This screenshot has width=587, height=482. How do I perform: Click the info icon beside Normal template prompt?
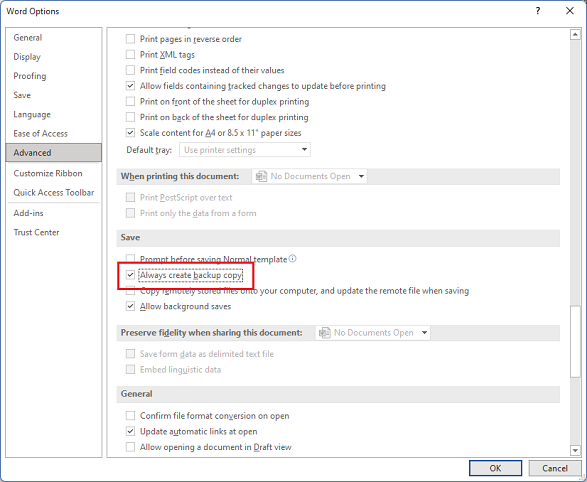click(x=293, y=259)
